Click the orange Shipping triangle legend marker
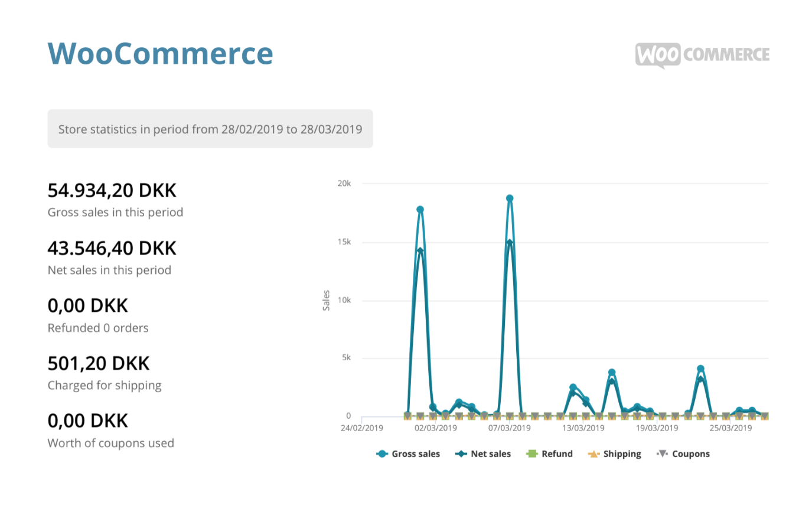This screenshot has height=528, width=812. point(593,454)
